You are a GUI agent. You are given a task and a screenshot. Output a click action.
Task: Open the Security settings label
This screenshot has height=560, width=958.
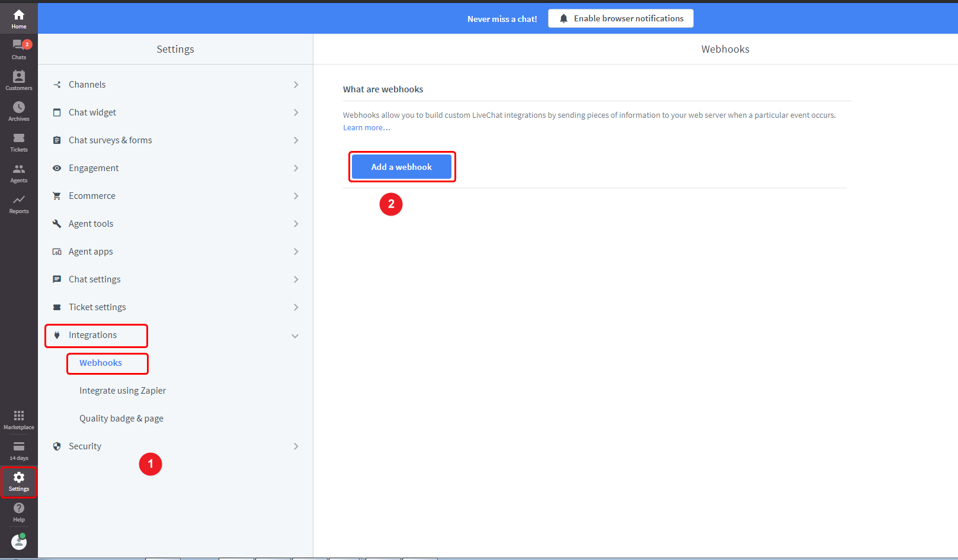pos(85,446)
